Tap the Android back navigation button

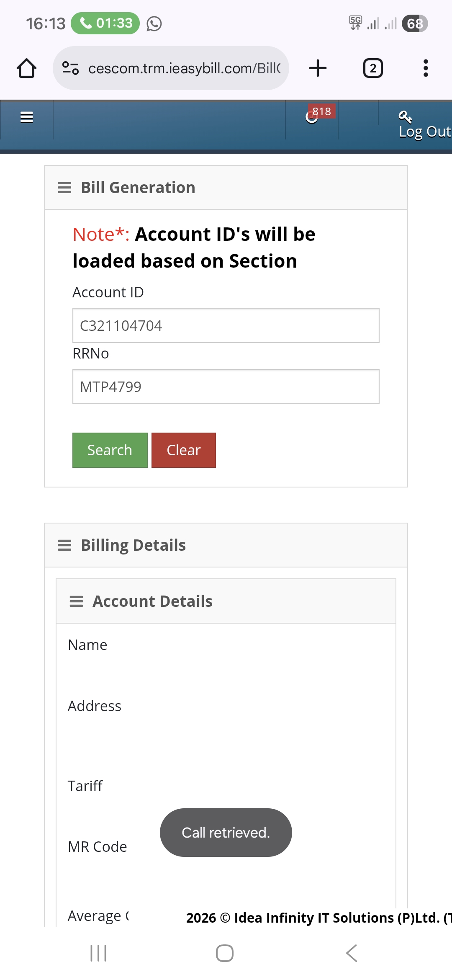coord(352,953)
